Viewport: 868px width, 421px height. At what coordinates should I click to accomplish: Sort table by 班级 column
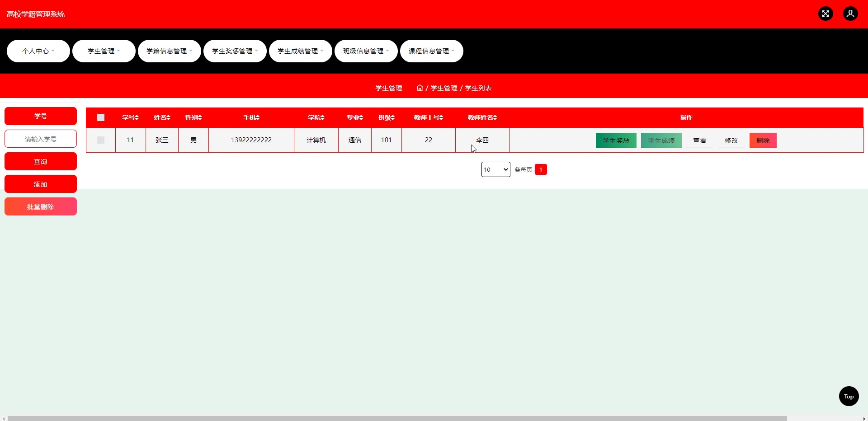pos(387,117)
